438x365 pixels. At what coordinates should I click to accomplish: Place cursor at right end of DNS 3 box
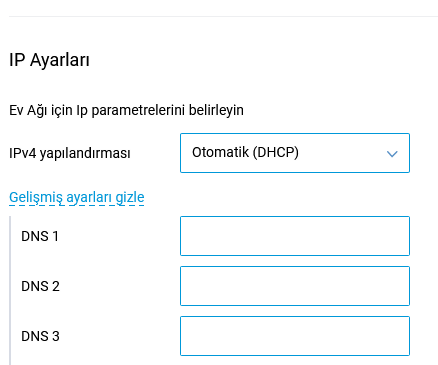click(404, 336)
